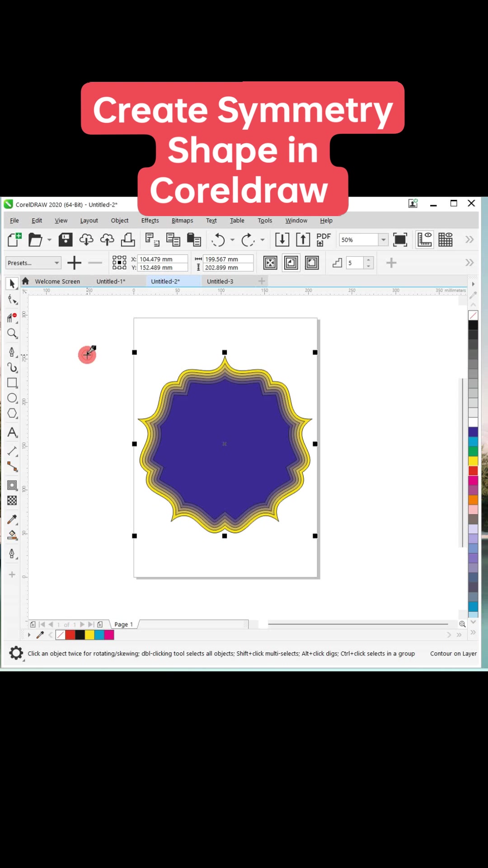Select the Ellipse tool
The width and height of the screenshot is (488, 868).
[12, 398]
